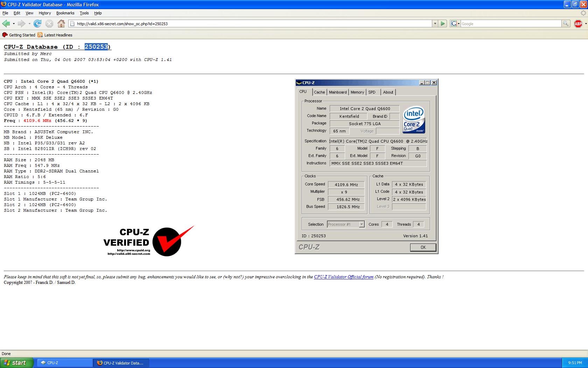
Task: Go to the Home page icon
Action: coord(61,23)
